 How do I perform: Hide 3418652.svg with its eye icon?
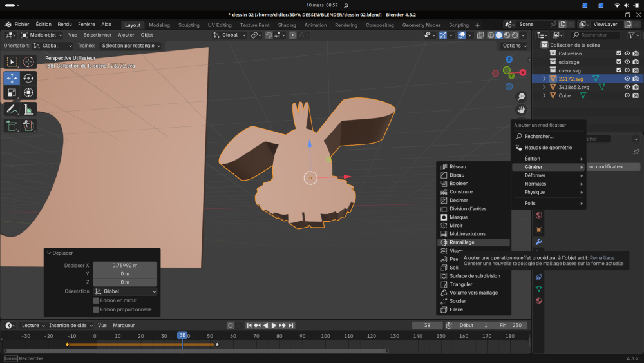tap(627, 87)
